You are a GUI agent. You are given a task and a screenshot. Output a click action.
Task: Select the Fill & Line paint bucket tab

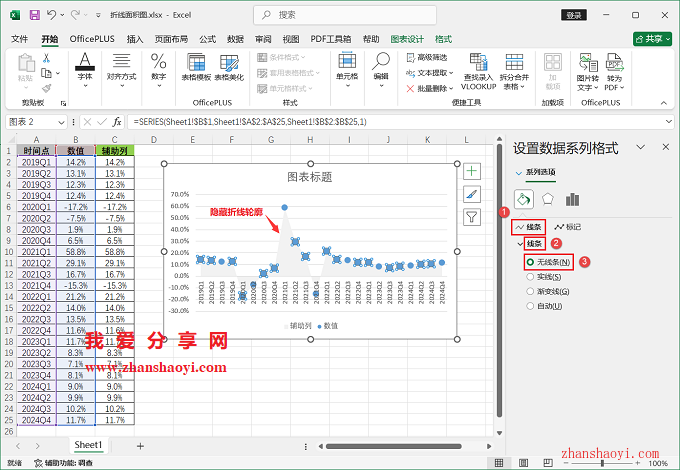point(523,199)
